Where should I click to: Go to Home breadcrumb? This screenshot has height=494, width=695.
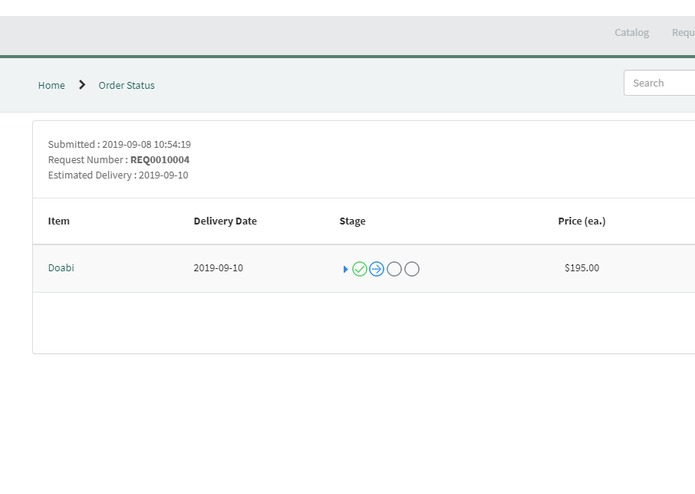[51, 85]
